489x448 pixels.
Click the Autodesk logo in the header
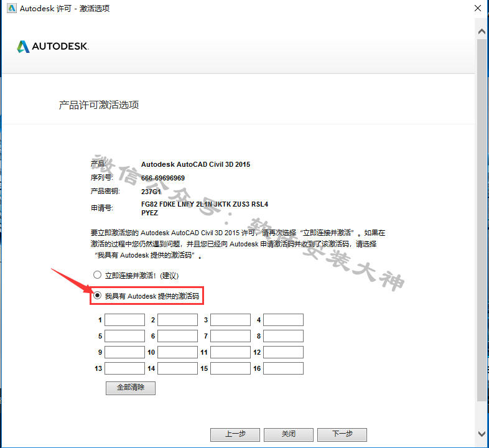[53, 47]
